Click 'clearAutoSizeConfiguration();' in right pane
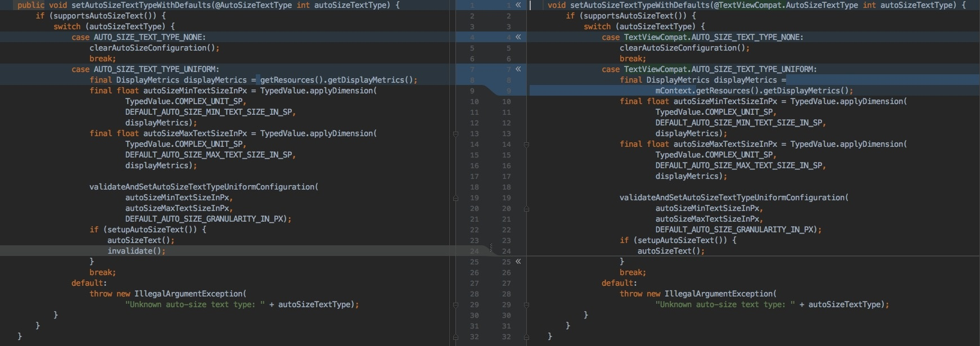980x346 pixels. (685, 48)
